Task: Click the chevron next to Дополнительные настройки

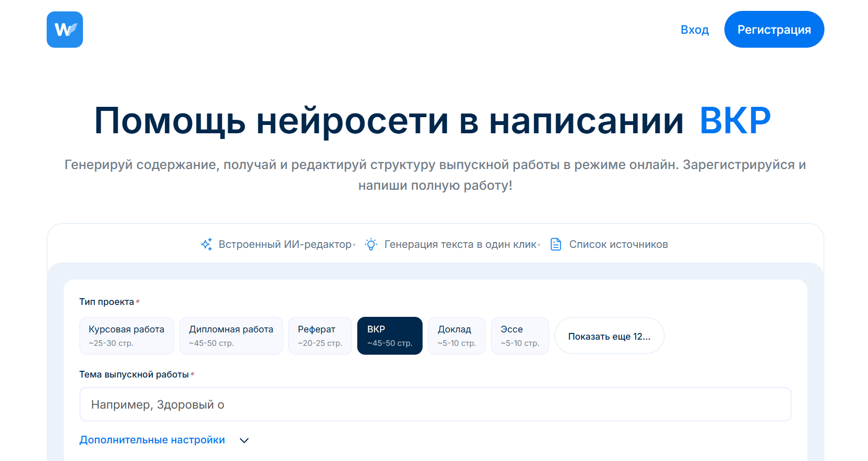Action: click(244, 440)
